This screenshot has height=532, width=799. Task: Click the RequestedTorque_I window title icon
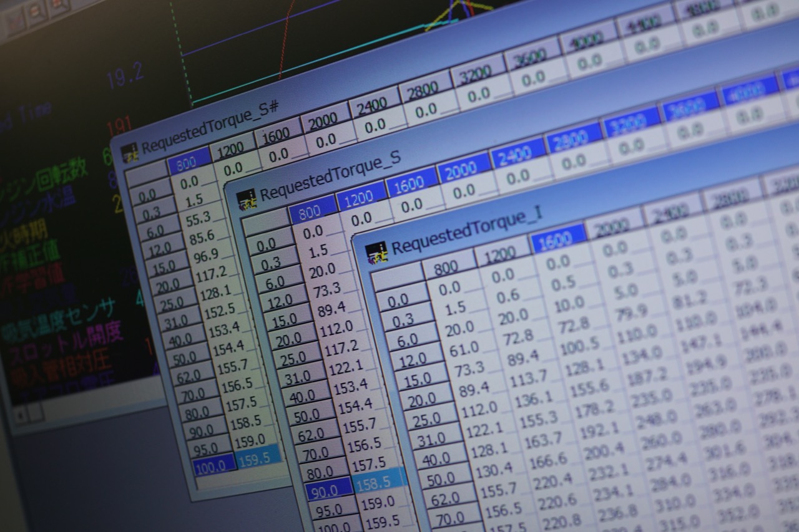click(376, 253)
